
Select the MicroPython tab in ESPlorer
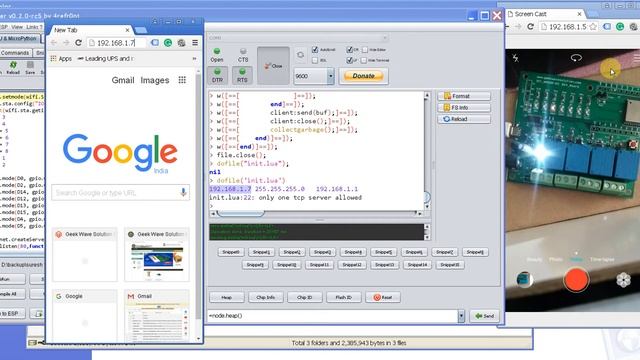[x=19, y=38]
